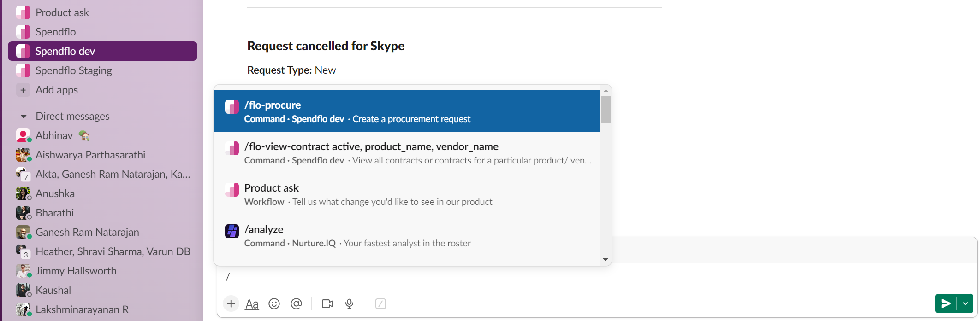This screenshot has width=980, height=321.
Task: Select the /flo-procure command
Action: coord(407,111)
